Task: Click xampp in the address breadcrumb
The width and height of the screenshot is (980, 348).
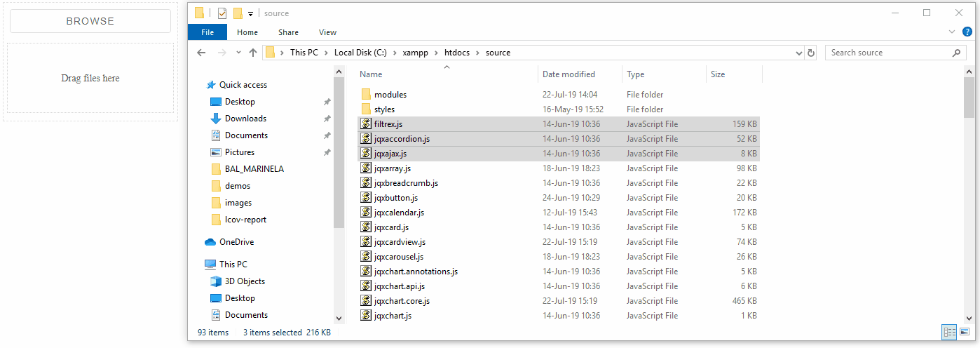Action: pyautogui.click(x=415, y=53)
